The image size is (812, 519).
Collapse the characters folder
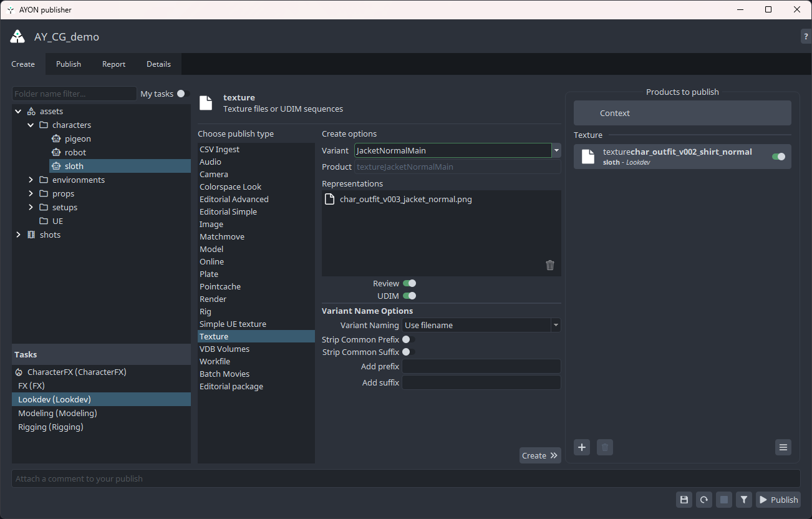tap(31, 125)
